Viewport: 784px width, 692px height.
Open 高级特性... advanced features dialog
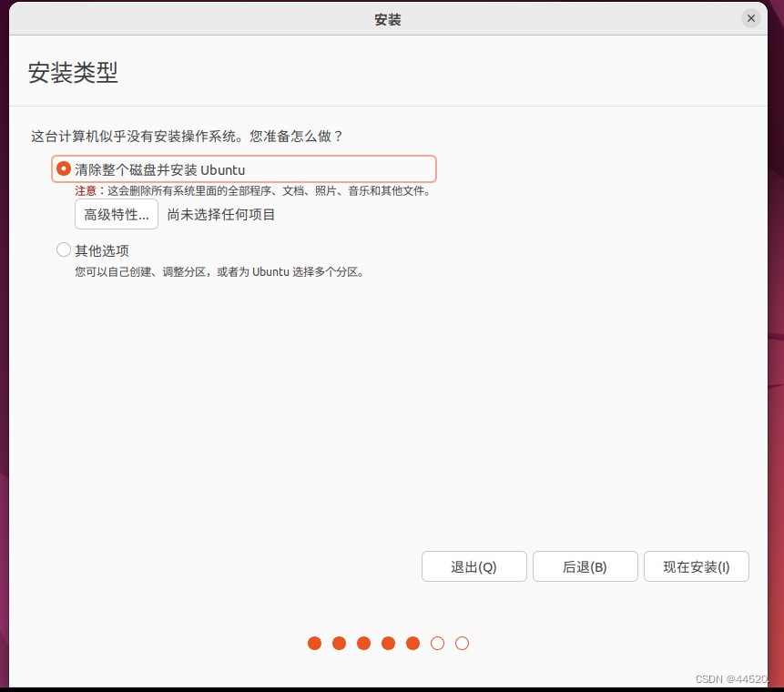[x=117, y=215]
